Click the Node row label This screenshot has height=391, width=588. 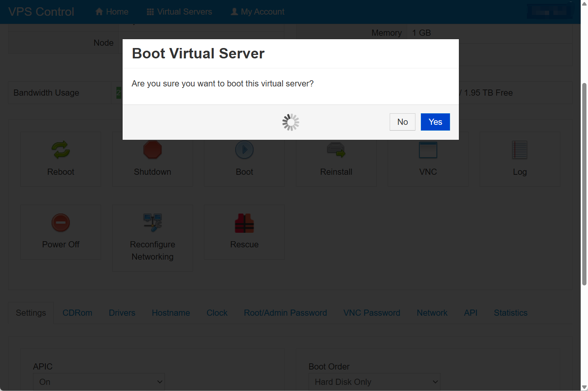[x=103, y=43]
